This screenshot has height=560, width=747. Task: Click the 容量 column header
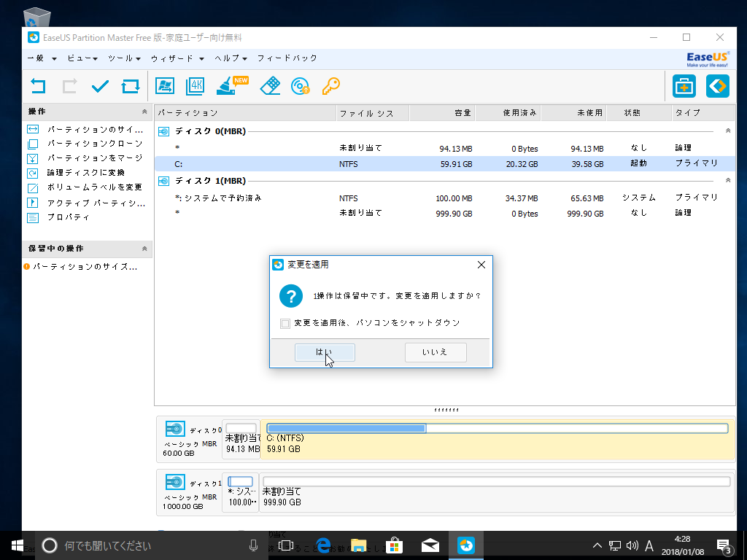pyautogui.click(x=442, y=113)
